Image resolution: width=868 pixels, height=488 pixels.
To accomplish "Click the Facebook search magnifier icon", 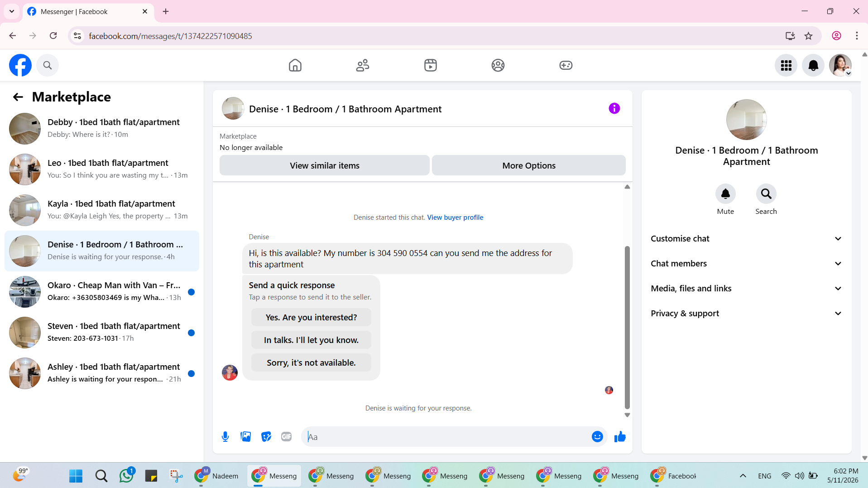I will pos(48,65).
